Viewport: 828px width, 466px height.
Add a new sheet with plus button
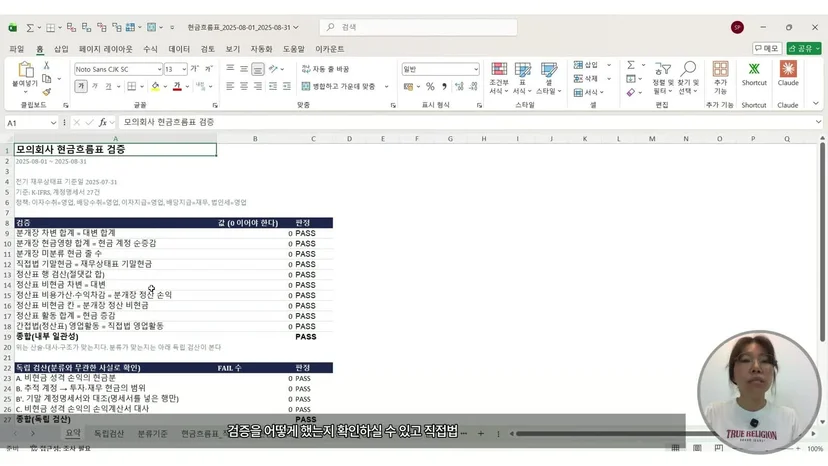tap(481, 434)
